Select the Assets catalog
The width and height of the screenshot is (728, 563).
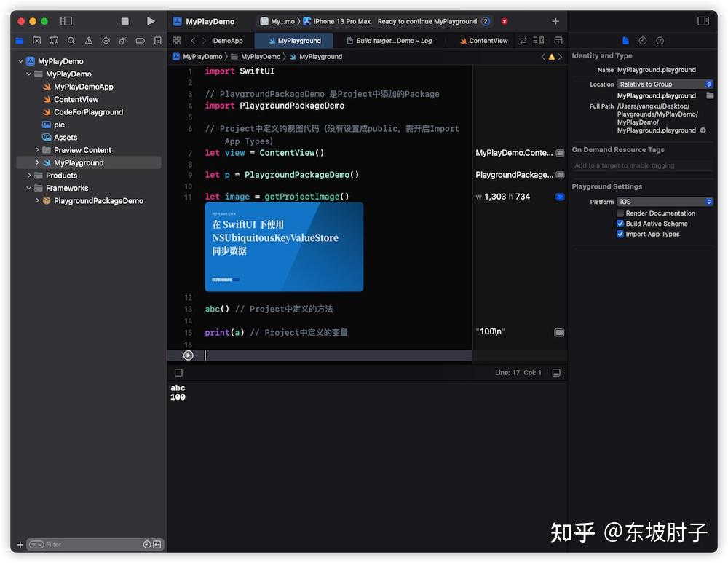(66, 138)
